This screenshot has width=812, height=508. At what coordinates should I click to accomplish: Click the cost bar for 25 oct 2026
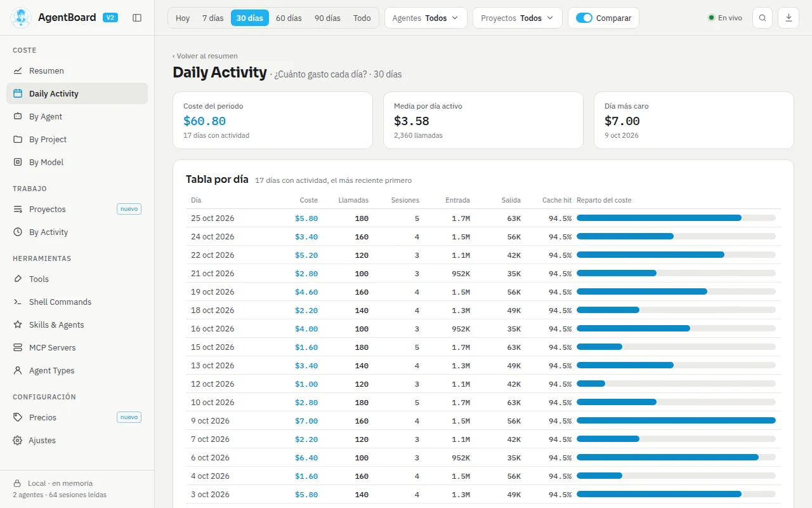click(676, 218)
